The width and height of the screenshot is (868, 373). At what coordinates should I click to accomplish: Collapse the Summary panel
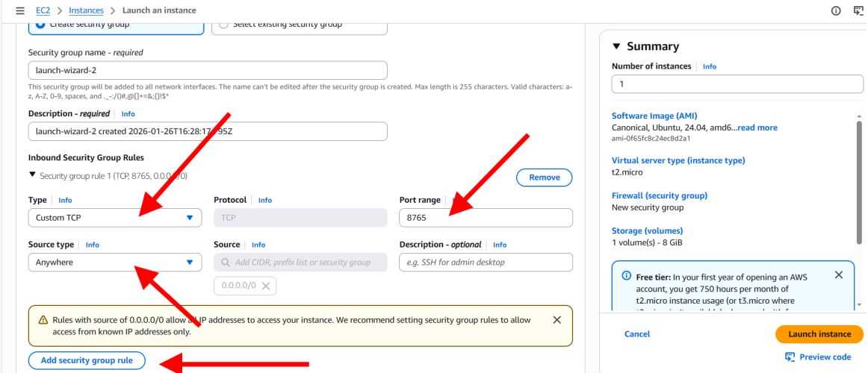pyautogui.click(x=616, y=46)
